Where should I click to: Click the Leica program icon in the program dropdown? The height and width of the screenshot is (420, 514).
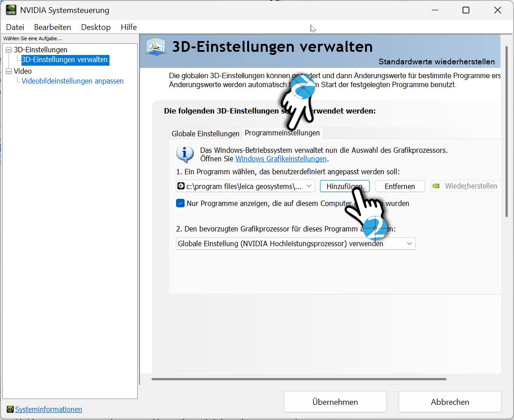[181, 186]
